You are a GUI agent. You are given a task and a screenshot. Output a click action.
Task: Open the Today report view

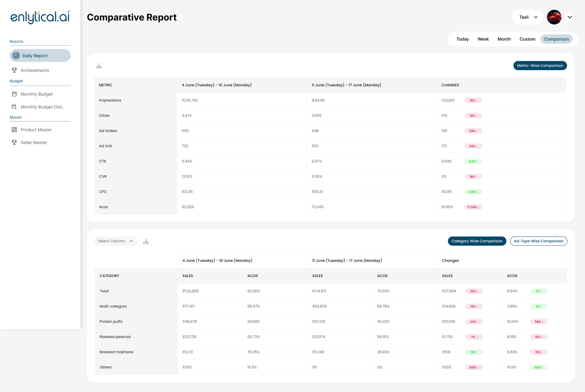(462, 39)
